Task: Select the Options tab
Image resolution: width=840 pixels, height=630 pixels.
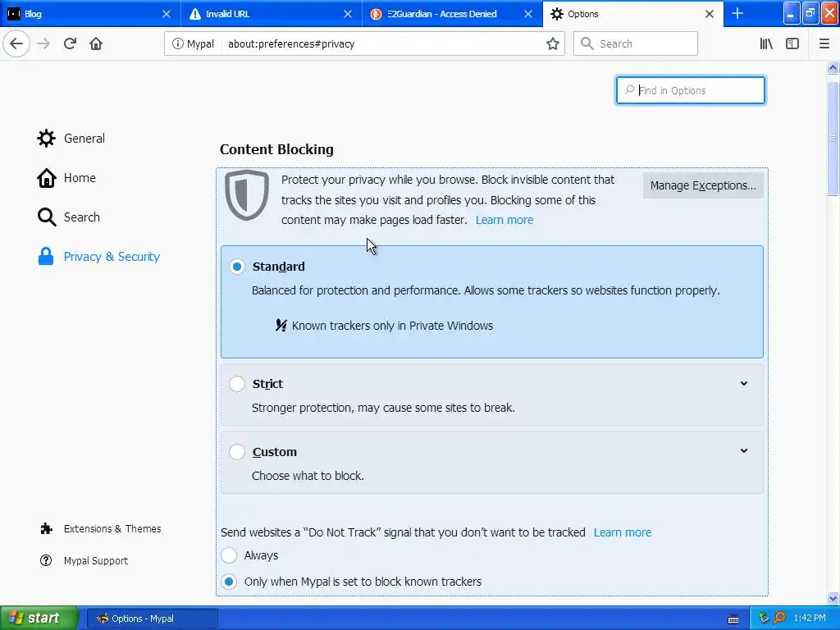Action: click(633, 14)
